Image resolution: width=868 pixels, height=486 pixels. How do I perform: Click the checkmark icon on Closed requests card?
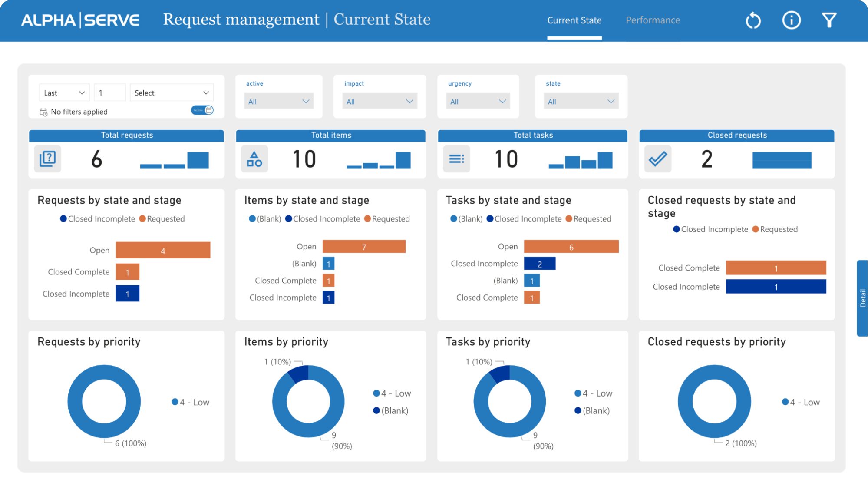(658, 159)
